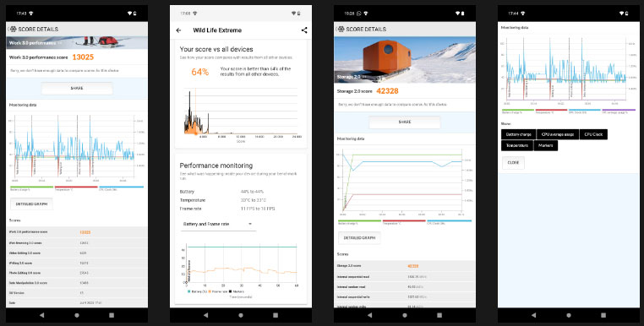The image size is (644, 326).
Task: Tap PCMark logo in Work 3.0 Score Details header
Action: pos(14,30)
